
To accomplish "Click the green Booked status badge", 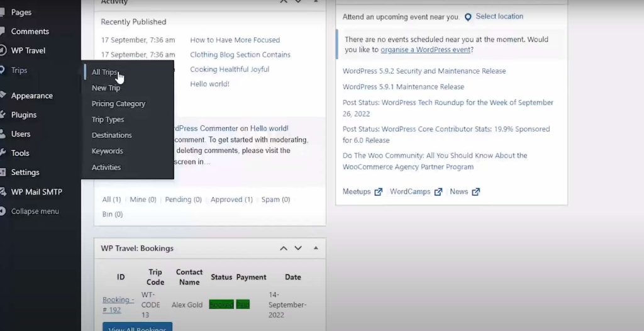I will tap(221, 305).
